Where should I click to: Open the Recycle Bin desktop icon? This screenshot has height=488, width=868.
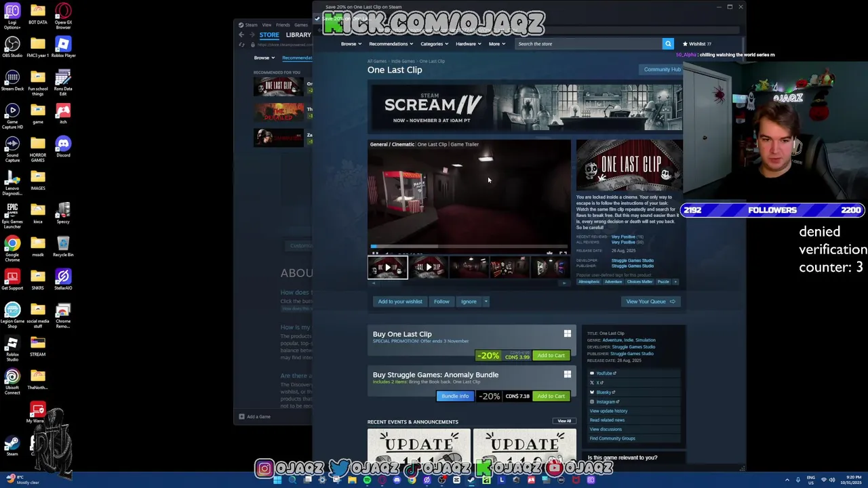point(63,247)
